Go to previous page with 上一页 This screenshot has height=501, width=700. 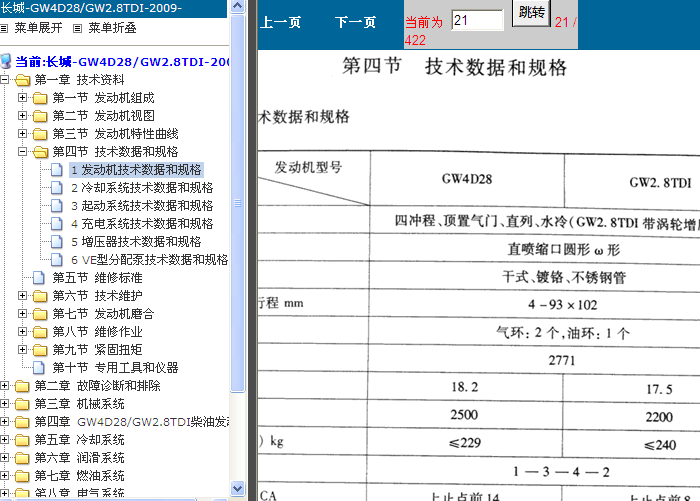pos(280,22)
